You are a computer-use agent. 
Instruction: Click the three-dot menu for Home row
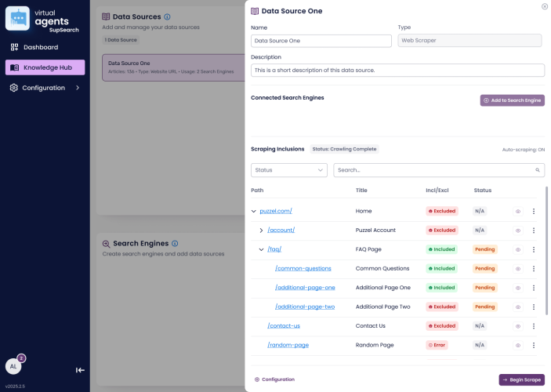click(x=534, y=211)
